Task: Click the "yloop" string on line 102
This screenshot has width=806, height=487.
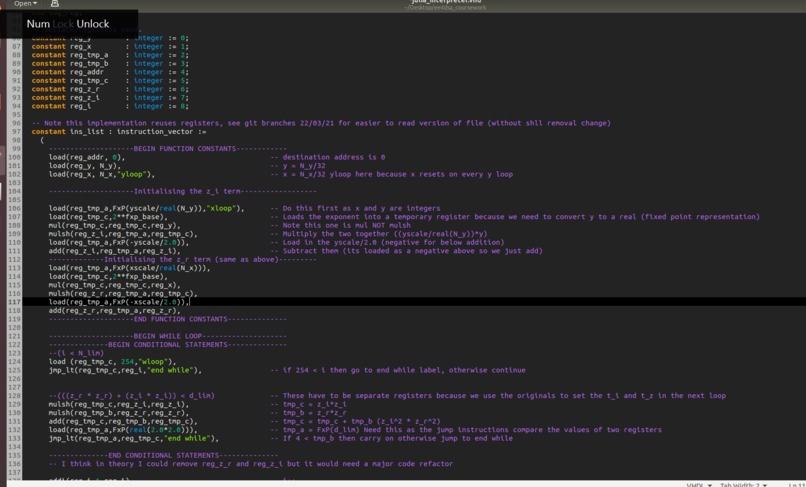Action: click(x=132, y=174)
